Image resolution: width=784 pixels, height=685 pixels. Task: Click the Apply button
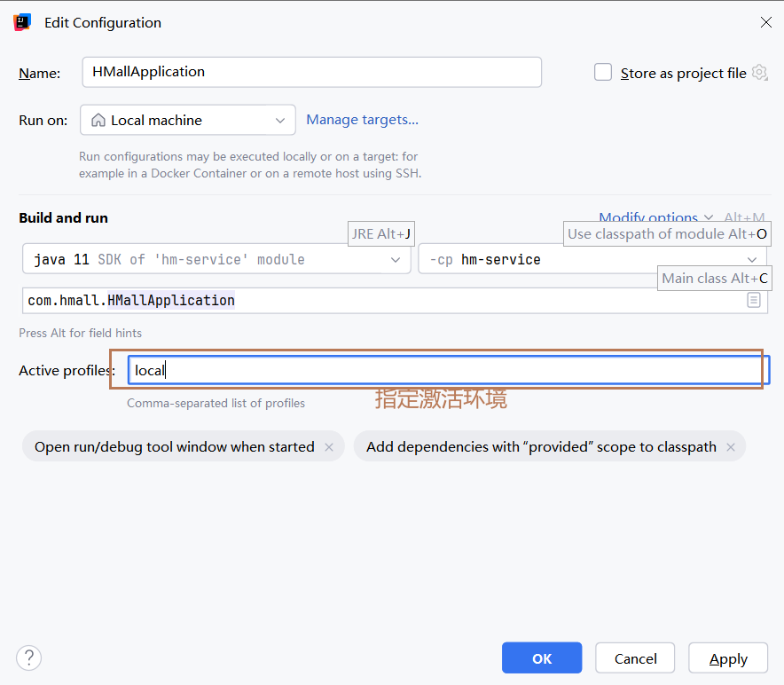pyautogui.click(x=728, y=658)
